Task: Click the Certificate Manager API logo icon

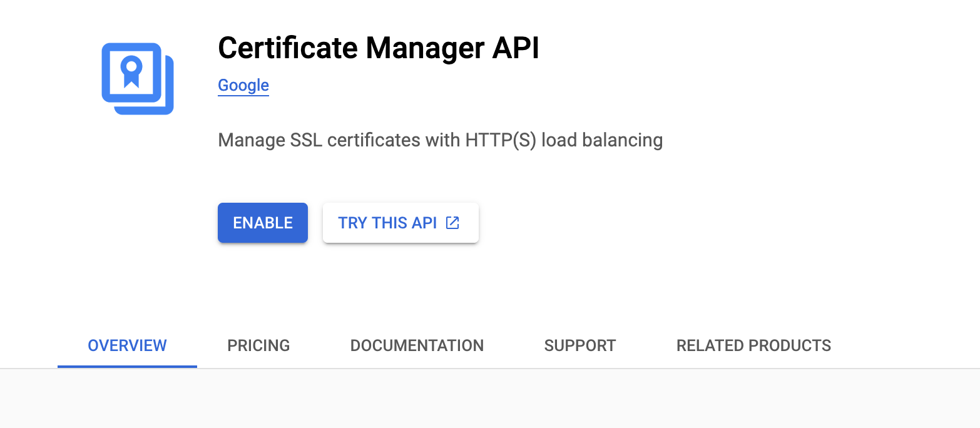Action: (x=138, y=79)
